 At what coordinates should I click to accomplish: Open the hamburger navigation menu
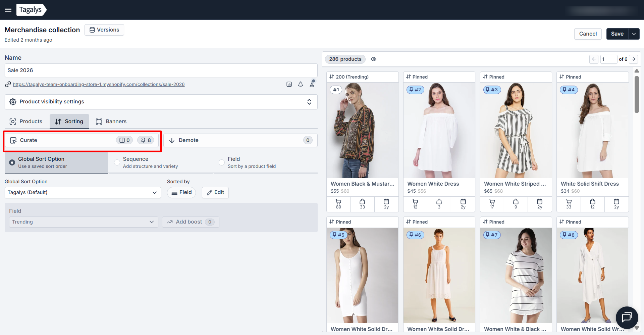tap(8, 10)
